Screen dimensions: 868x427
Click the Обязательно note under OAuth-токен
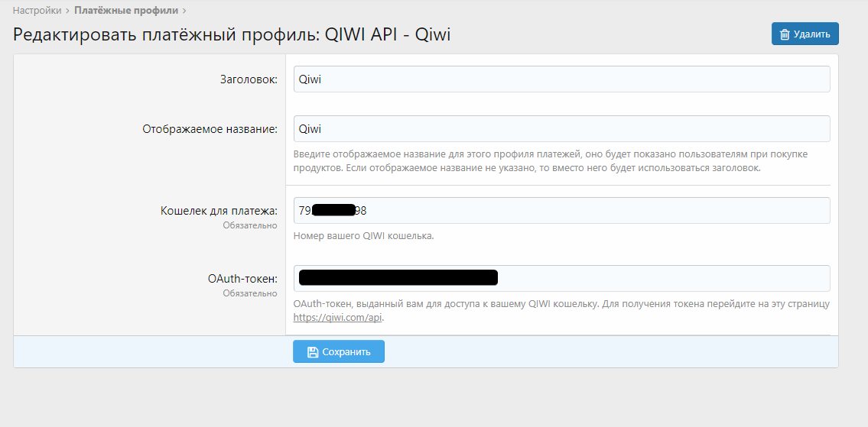coord(250,293)
